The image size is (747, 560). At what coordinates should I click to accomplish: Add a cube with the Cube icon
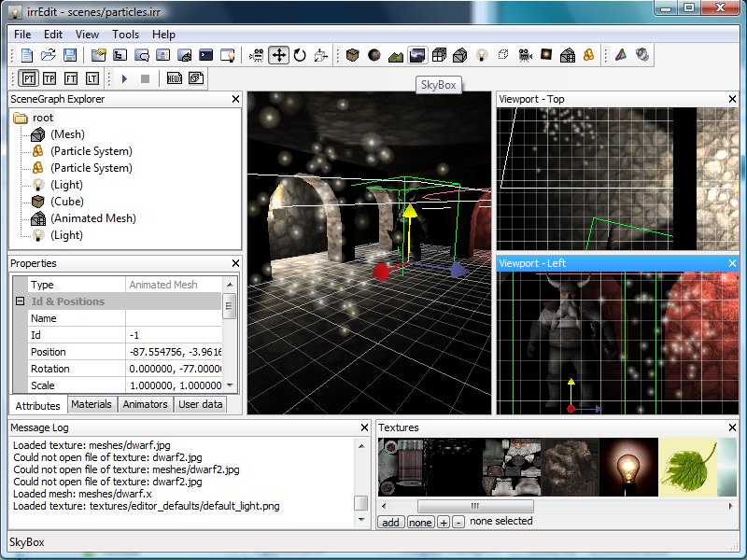click(x=352, y=55)
